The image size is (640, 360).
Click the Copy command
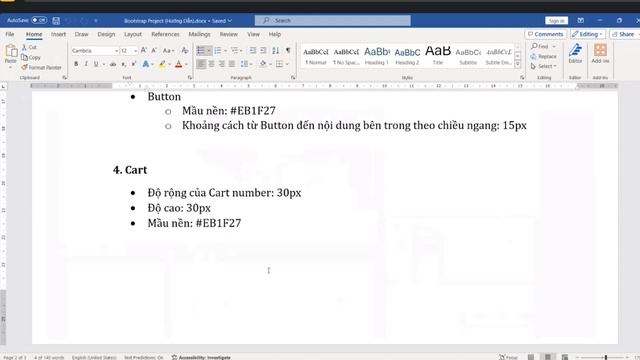[31, 58]
